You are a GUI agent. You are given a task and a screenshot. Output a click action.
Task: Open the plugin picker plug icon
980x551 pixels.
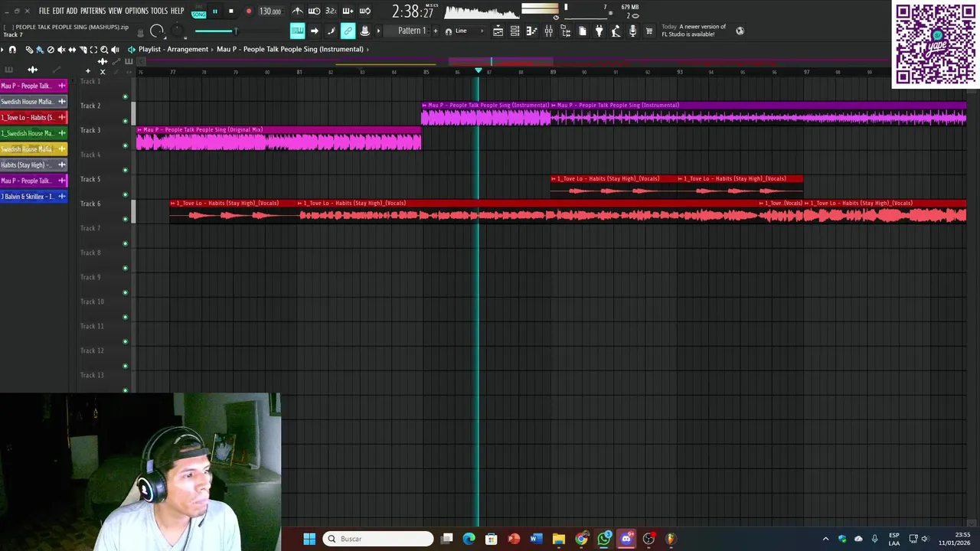599,31
